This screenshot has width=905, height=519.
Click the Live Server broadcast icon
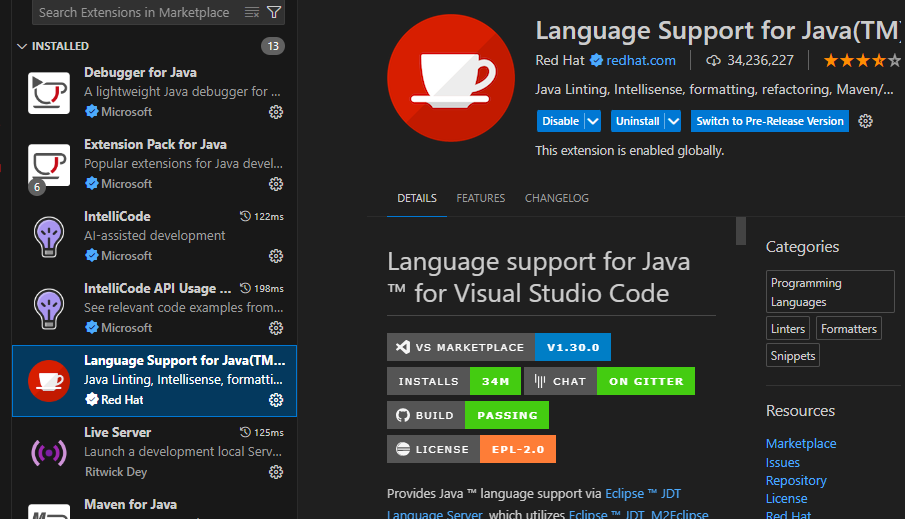(x=49, y=453)
